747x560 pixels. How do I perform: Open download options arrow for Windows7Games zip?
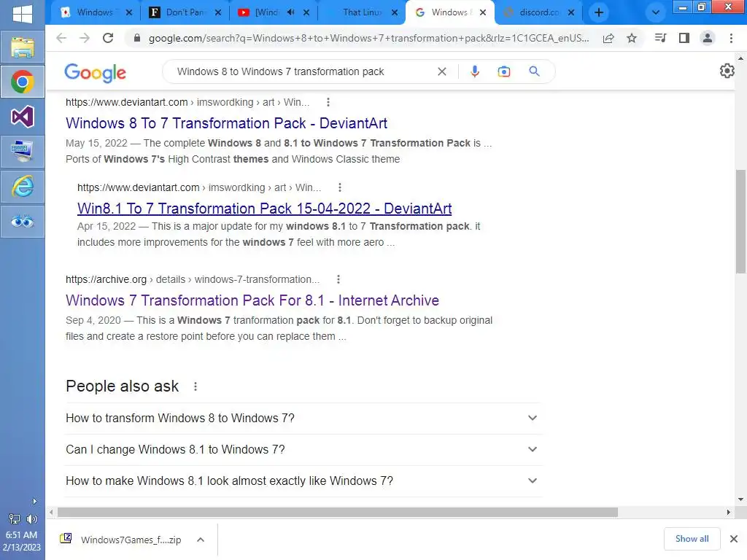201,540
